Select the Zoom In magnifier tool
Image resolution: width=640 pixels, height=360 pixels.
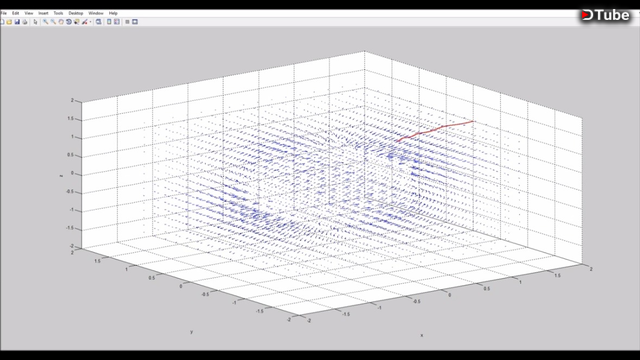(x=45, y=22)
